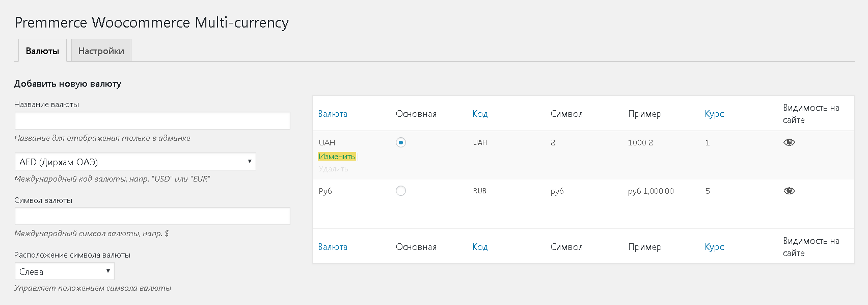Screen dimensions: 868x305
Task: Click the Пример header column label
Action: [645, 114]
